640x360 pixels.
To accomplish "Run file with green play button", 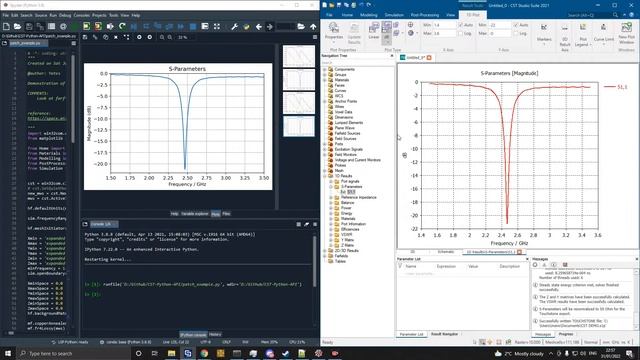I will [75, 27].
